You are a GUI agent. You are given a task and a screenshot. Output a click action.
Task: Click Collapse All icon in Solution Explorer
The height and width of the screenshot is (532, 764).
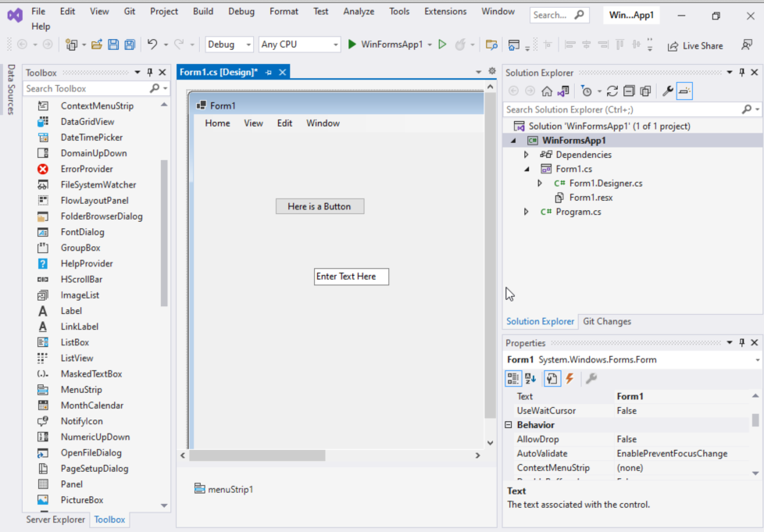(629, 91)
